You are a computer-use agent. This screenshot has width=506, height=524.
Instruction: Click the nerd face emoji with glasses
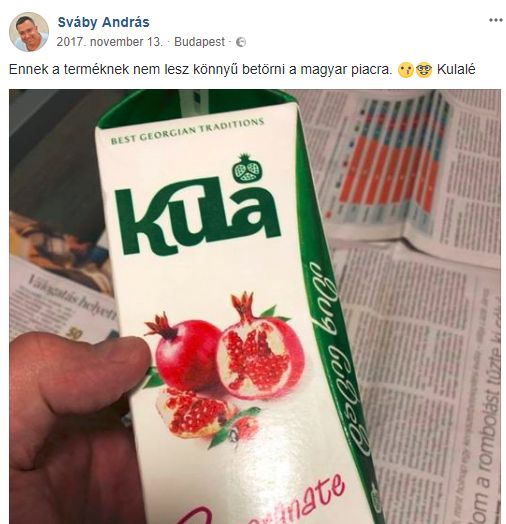[424, 71]
